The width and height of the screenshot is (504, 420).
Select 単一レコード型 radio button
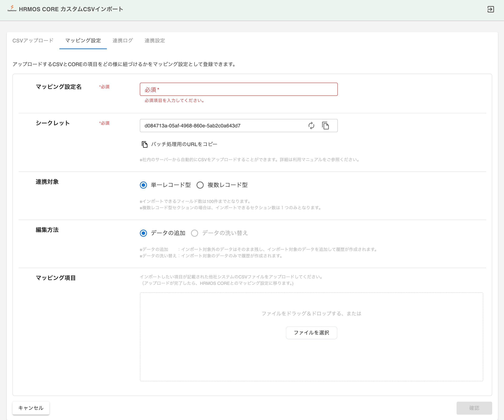point(143,185)
